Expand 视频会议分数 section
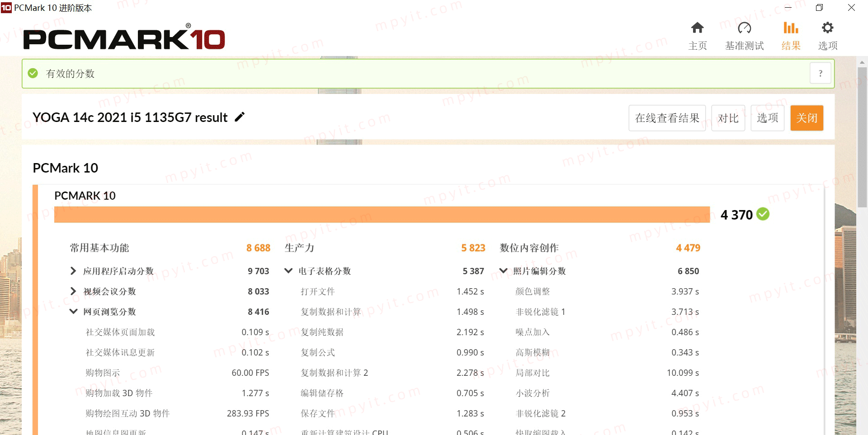This screenshot has width=868, height=435. 73,291
